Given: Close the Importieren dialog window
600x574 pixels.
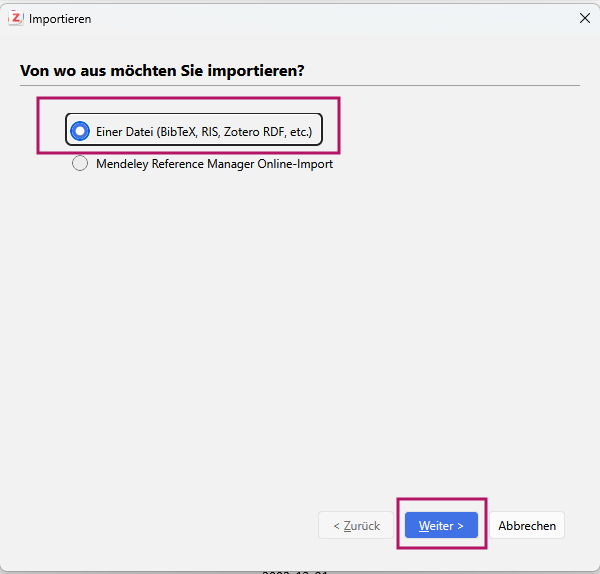Looking at the screenshot, I should tap(584, 18).
